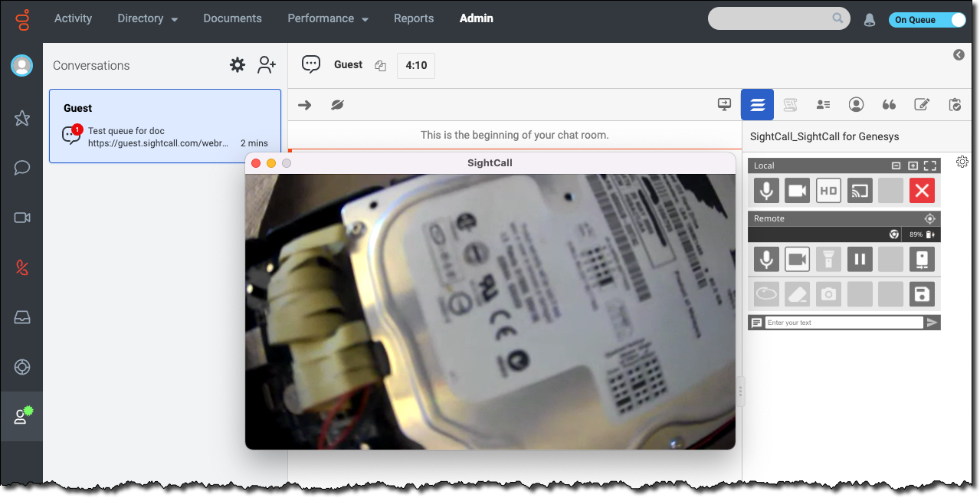Switch Local video to fullscreen

coord(930,165)
